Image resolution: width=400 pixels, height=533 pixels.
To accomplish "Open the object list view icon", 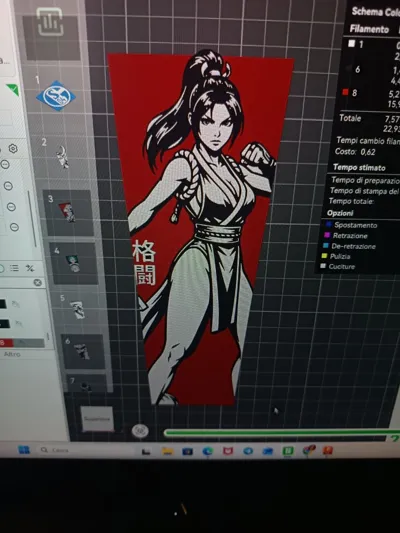I will (14, 268).
